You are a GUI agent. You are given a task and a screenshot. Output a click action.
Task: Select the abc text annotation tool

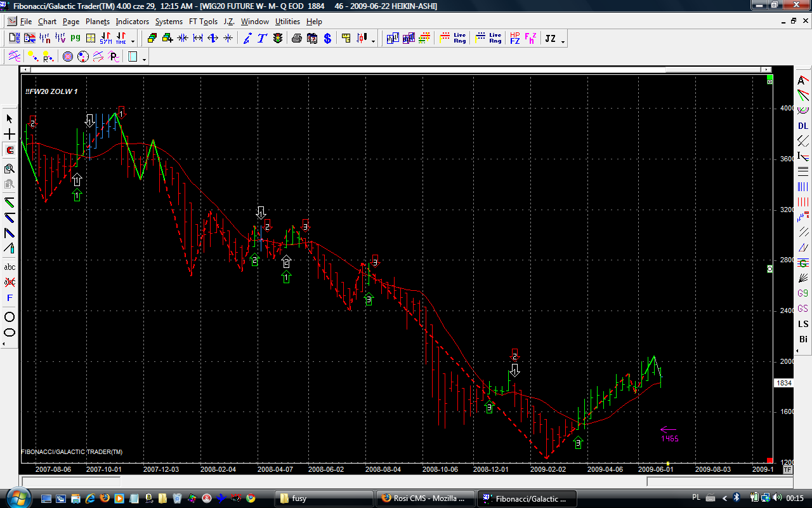coord(10,267)
